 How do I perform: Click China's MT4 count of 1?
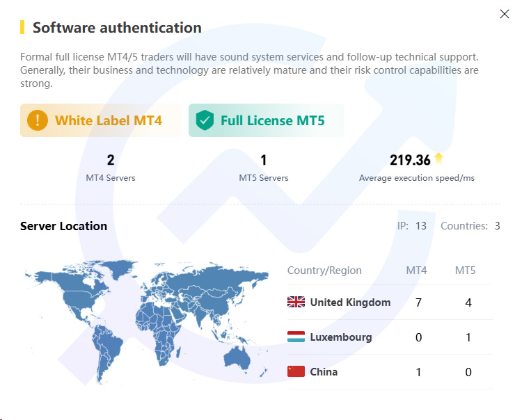418,372
